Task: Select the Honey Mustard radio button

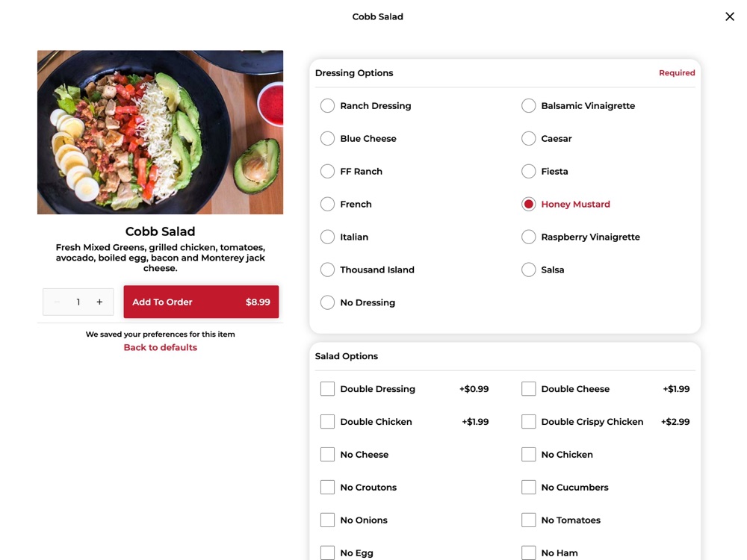Action: click(x=528, y=205)
